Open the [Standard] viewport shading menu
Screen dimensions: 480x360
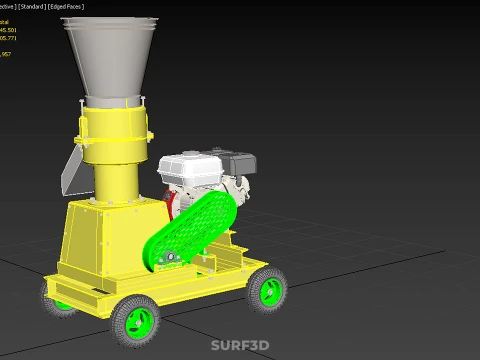[32, 7]
